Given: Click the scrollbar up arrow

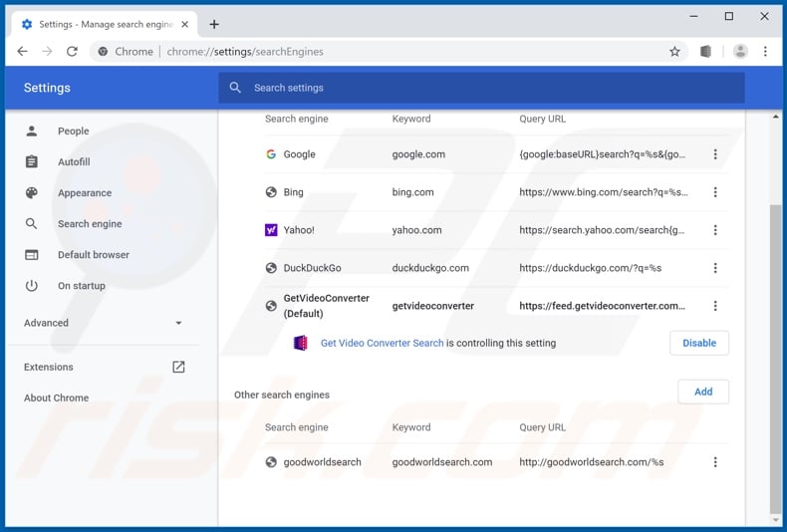Looking at the screenshot, I should tap(775, 117).
